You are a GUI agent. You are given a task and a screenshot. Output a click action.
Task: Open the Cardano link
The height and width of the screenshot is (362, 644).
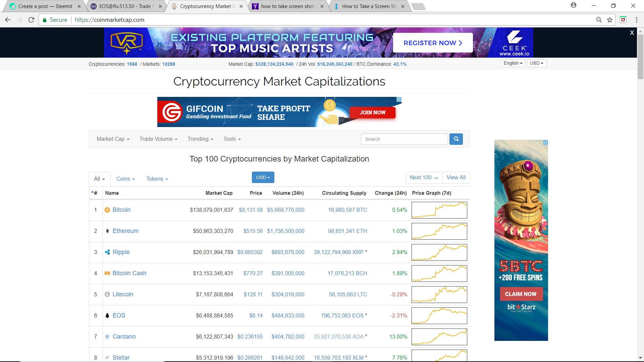click(124, 337)
